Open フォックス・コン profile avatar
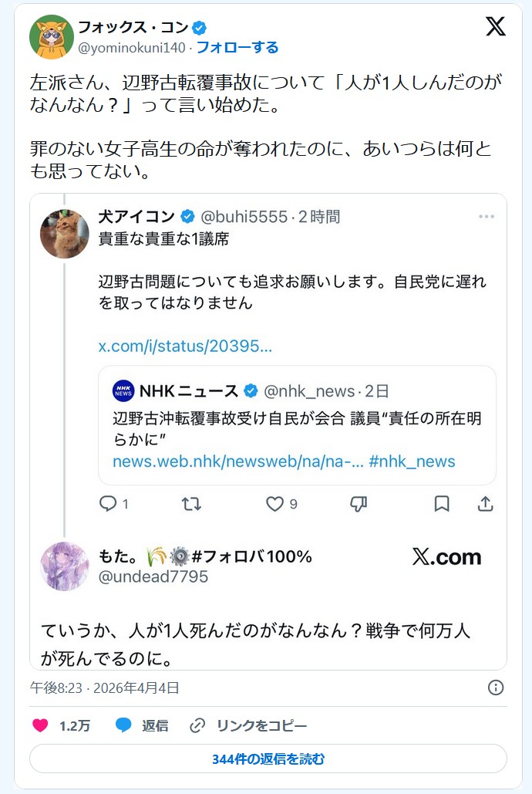The height and width of the screenshot is (794, 532). pyautogui.click(x=51, y=36)
